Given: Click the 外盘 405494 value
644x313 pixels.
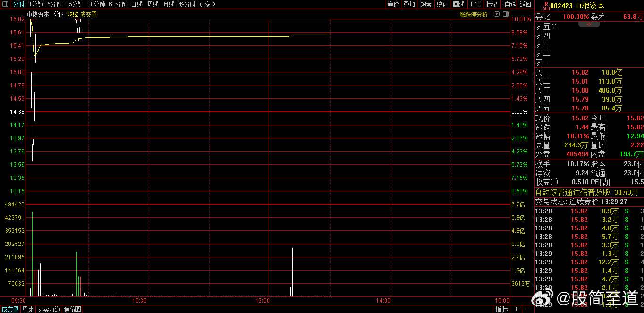Looking at the screenshot, I should [577, 154].
